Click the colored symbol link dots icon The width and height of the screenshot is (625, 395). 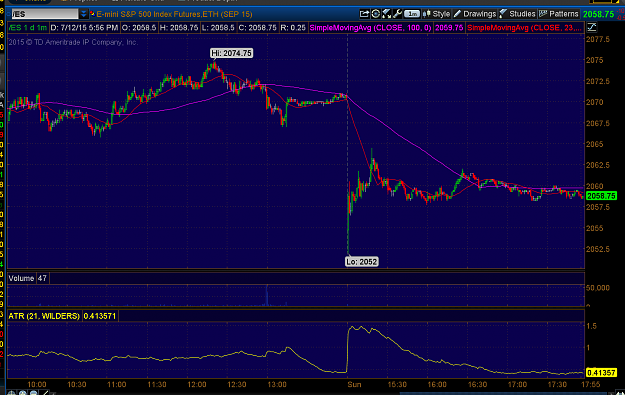92,14
